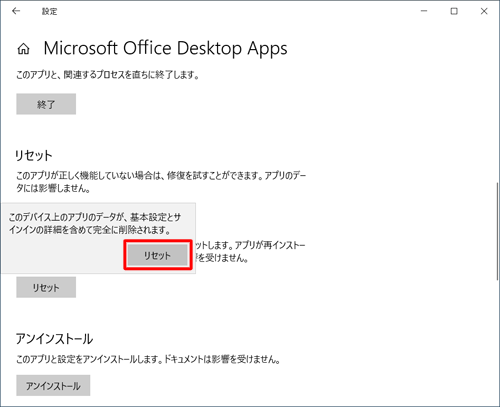Click the lower リセット button under Reset section

pyautogui.click(x=46, y=287)
